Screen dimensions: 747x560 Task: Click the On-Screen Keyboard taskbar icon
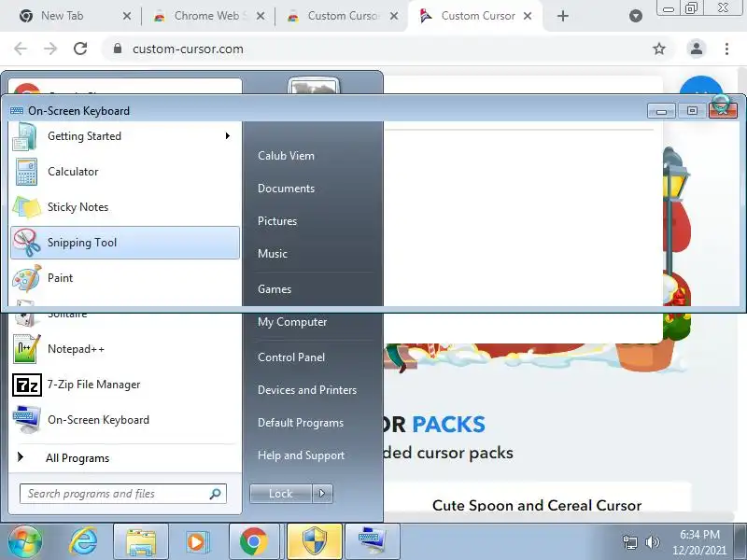(x=372, y=541)
